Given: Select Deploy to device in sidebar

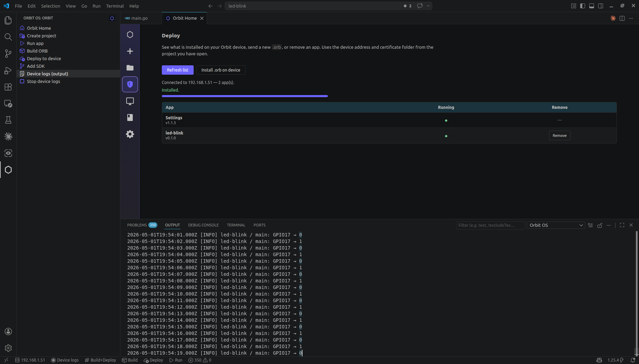Looking at the screenshot, I should pyautogui.click(x=68, y=58).
